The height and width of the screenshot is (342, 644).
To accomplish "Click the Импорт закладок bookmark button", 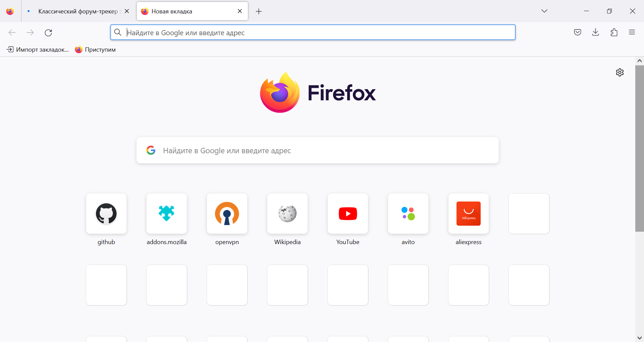I will click(x=38, y=50).
